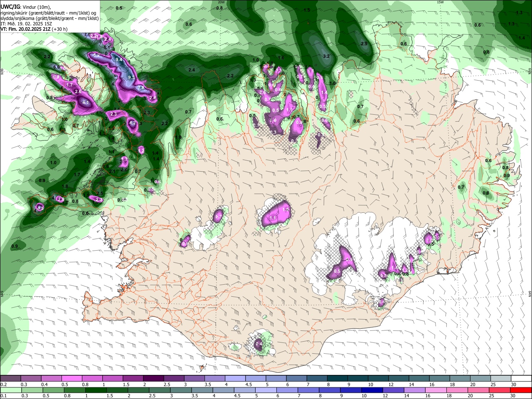The image size is (532, 399).
Task: Click the 1.4 value near the top-right corner
Action: (522, 38)
